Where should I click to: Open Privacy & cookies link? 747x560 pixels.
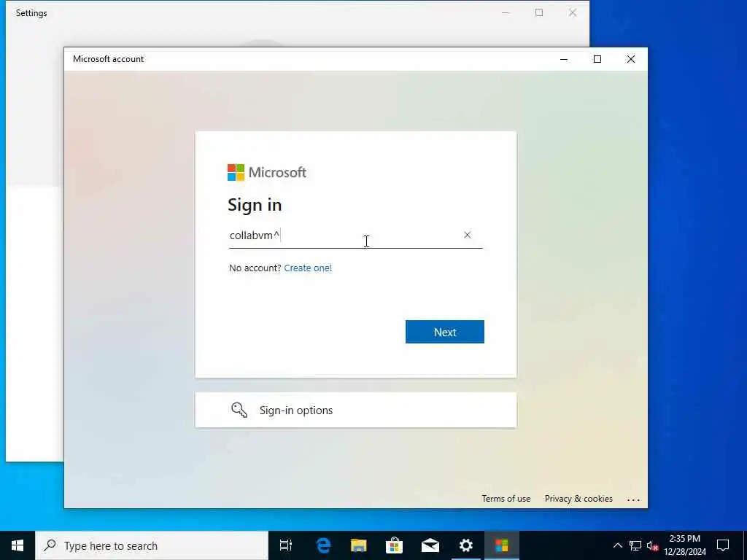(x=578, y=499)
